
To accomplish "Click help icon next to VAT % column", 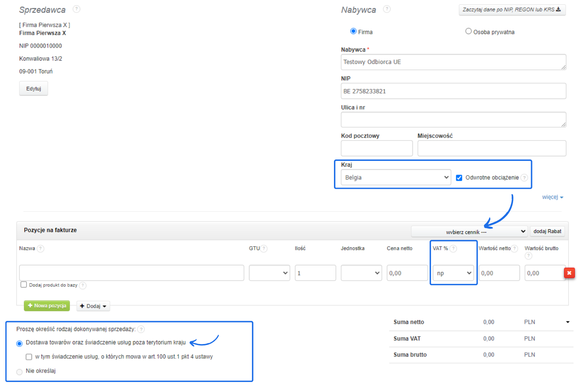I will pyautogui.click(x=453, y=249).
